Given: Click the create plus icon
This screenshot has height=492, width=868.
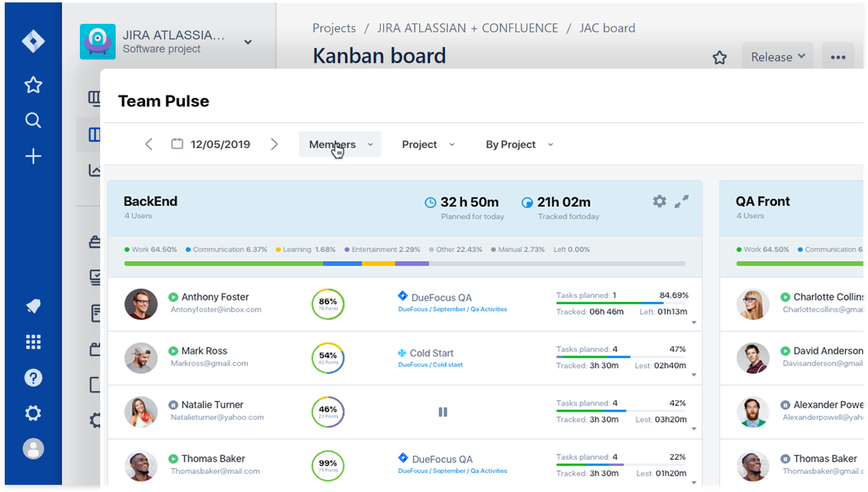Looking at the screenshot, I should click(x=33, y=156).
